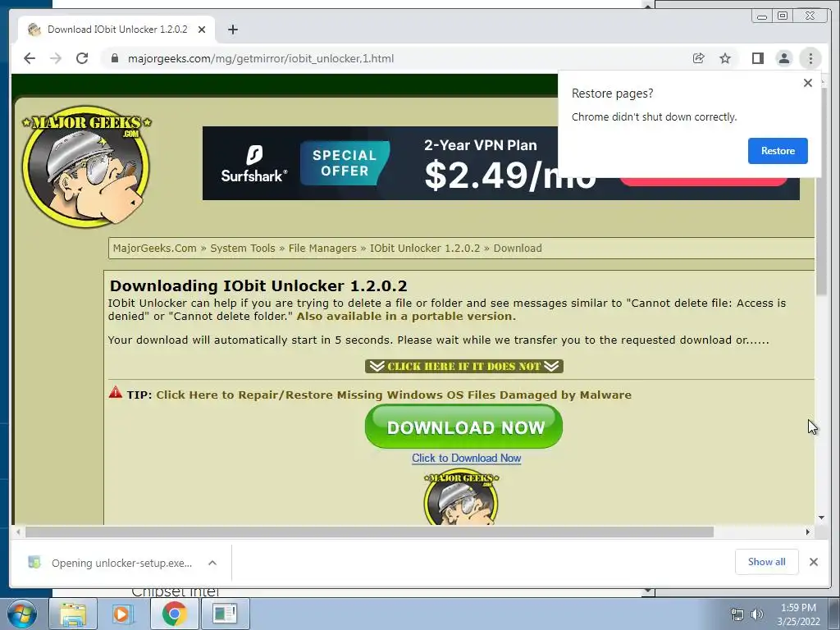Open Windows Explorer from the taskbar
Screen dimensions: 840x630
click(73, 614)
